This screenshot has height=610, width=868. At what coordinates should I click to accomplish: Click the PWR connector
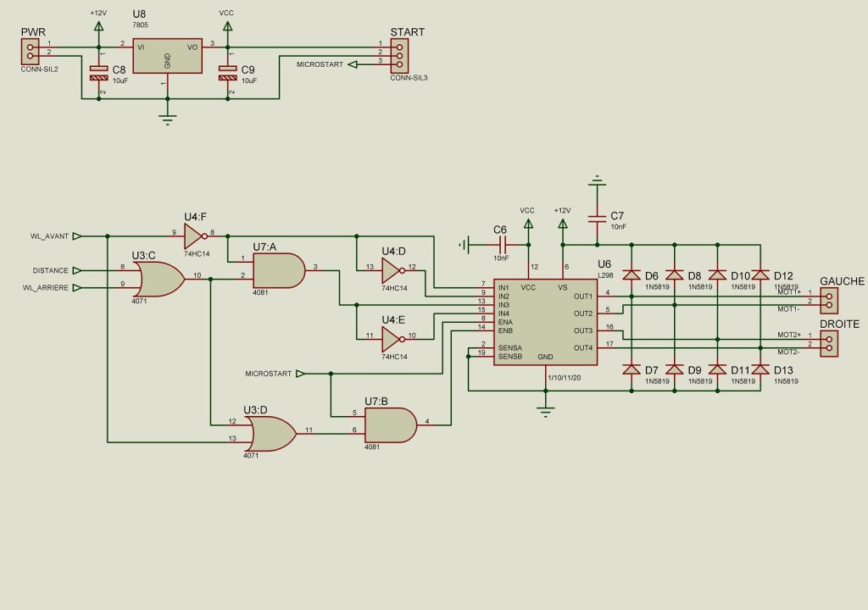(x=31, y=53)
